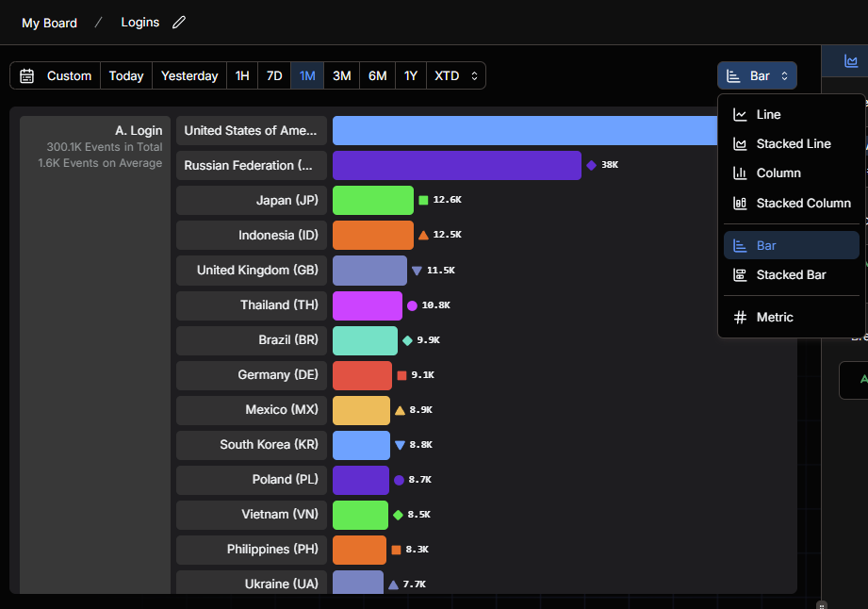Select the Line chart type
Screen dimensions: 868x609
click(x=791, y=115)
